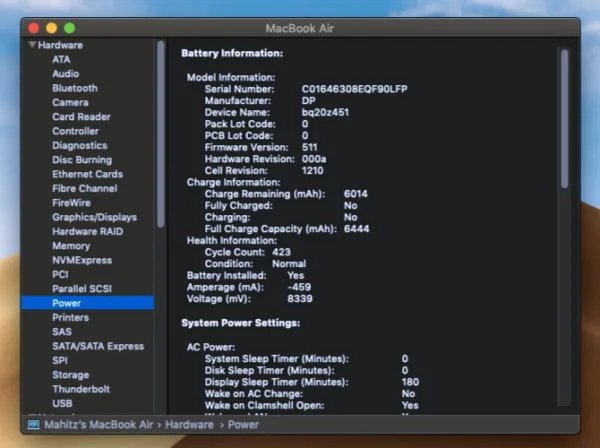Viewport: 600px width, 448px height.
Task: Select USB in the sidebar
Action: coord(62,403)
